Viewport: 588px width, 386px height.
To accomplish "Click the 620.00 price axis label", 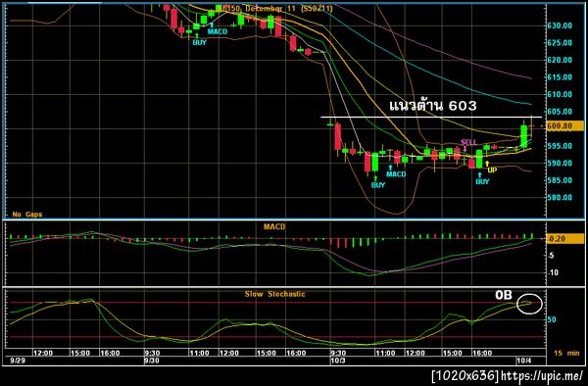I will 560,60.
